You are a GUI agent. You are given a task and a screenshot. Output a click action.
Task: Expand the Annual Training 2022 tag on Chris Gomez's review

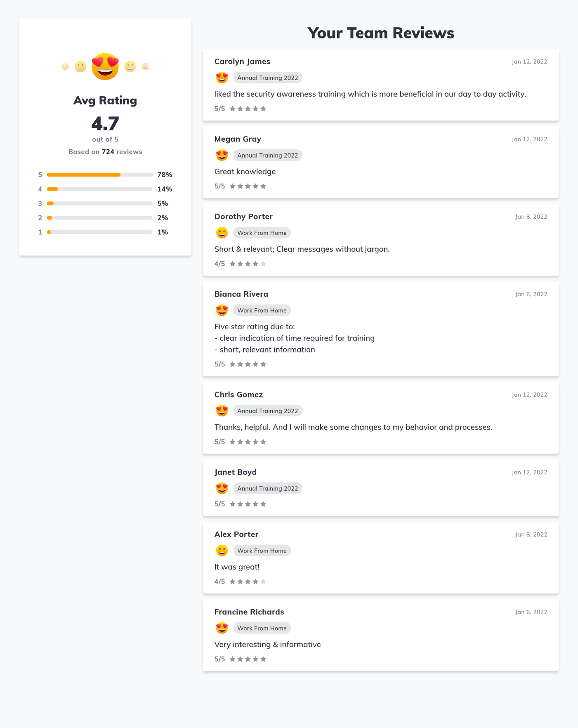tap(267, 411)
